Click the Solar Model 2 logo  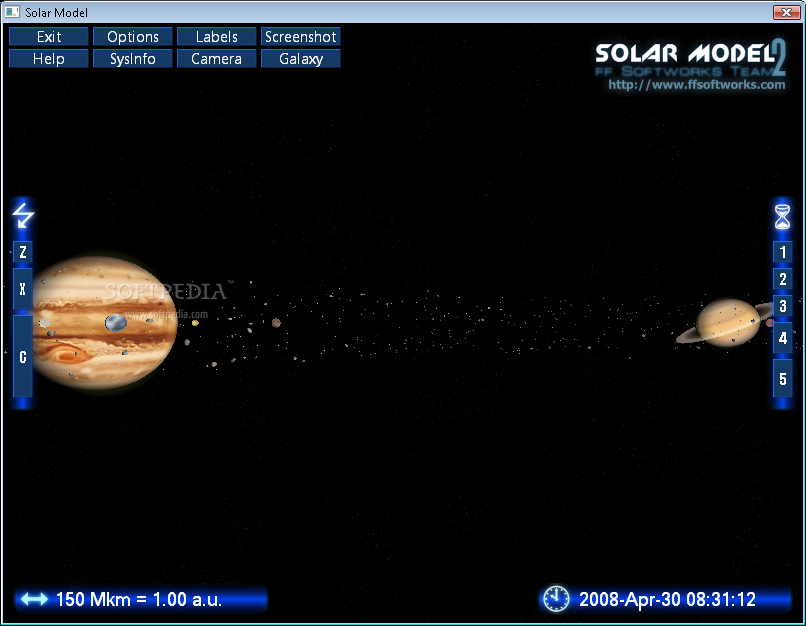690,57
